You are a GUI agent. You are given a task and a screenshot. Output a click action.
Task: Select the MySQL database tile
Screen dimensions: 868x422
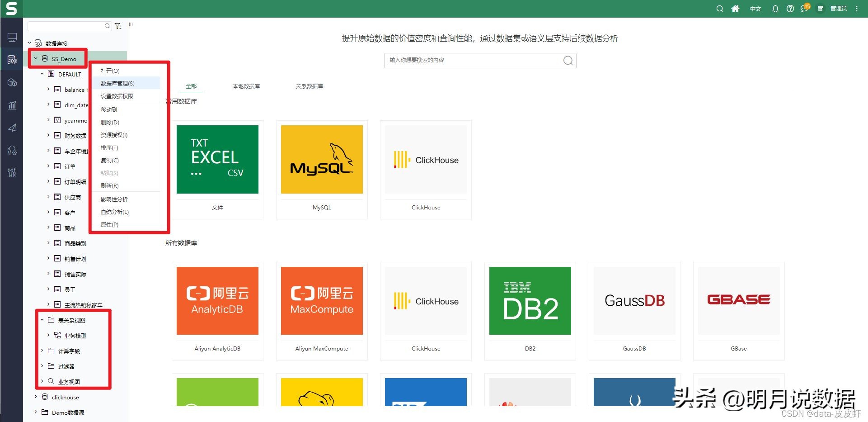click(322, 170)
